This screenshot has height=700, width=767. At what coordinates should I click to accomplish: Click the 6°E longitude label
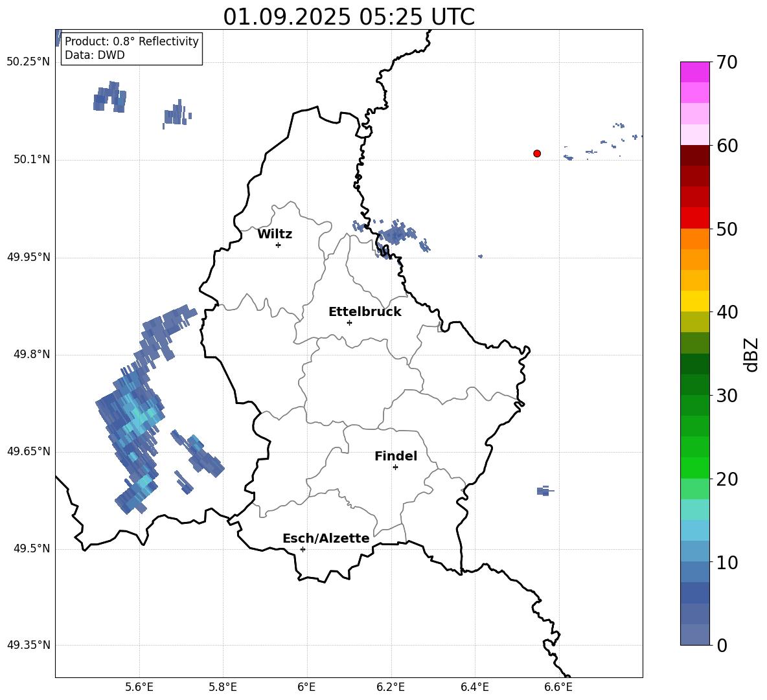point(306,687)
